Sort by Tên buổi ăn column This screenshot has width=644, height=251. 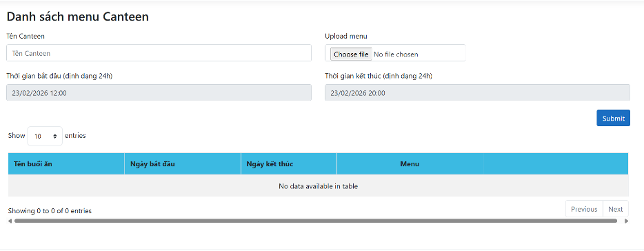click(66, 164)
